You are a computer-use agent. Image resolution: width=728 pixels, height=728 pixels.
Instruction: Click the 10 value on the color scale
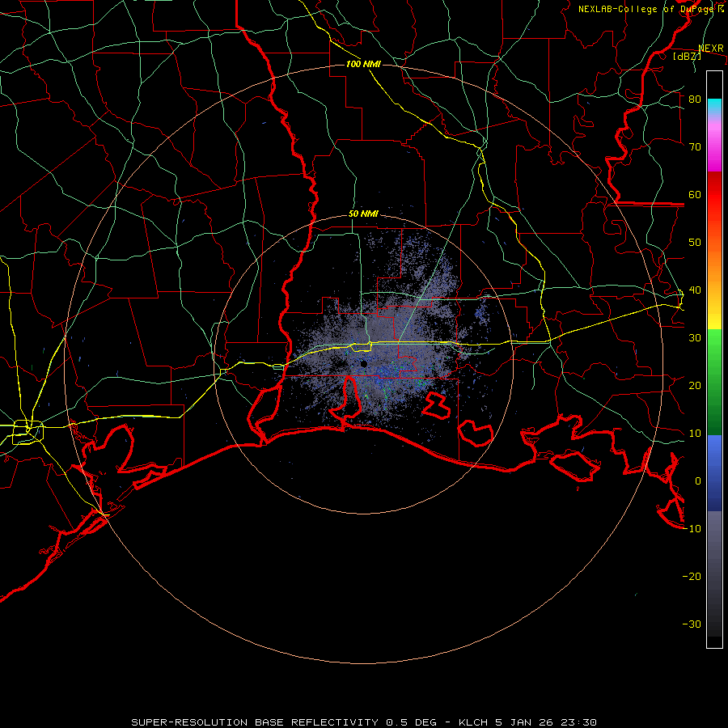pos(695,434)
